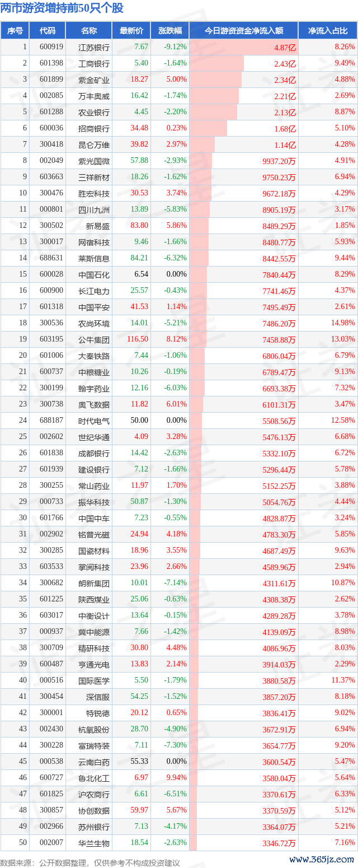Viewport: 358px width, 868px height.
Task: Select stock name 中国石化
Action: (95, 275)
